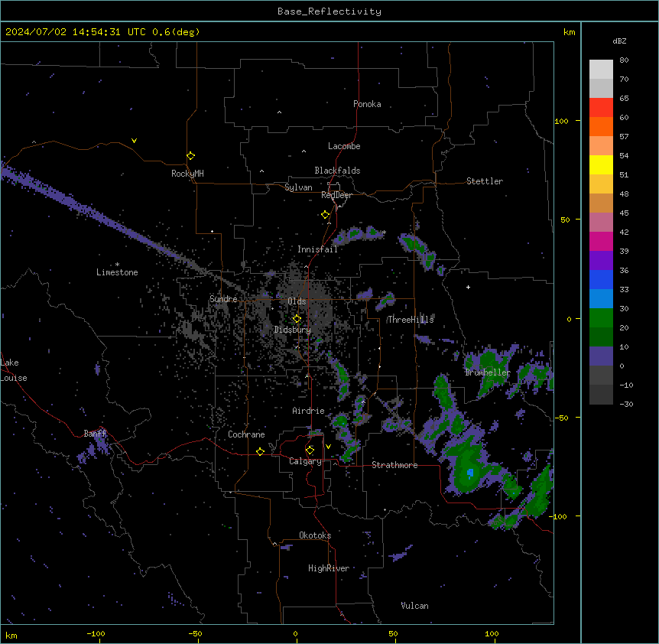Click the Lacombe town label

click(x=344, y=146)
